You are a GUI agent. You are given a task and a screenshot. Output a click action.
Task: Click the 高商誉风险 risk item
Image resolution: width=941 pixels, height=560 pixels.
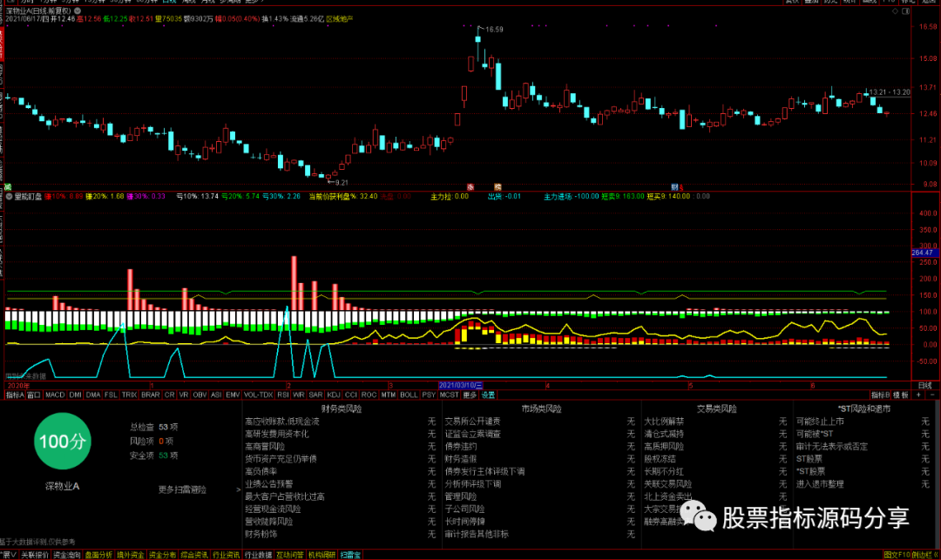(265, 446)
